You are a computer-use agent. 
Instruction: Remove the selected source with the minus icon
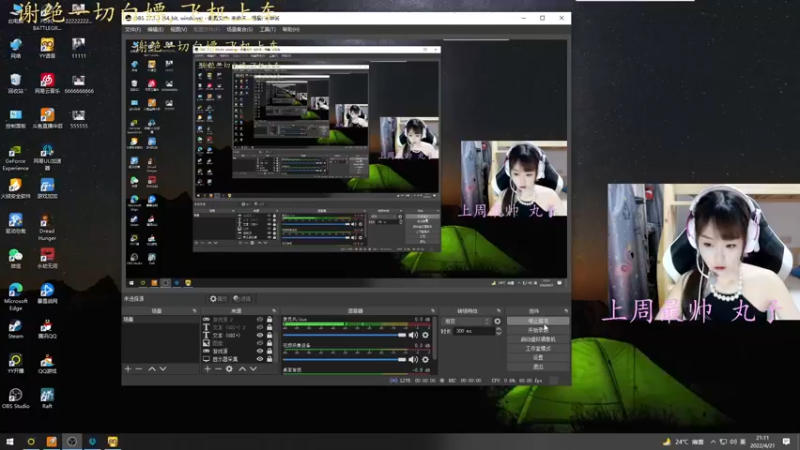point(218,368)
